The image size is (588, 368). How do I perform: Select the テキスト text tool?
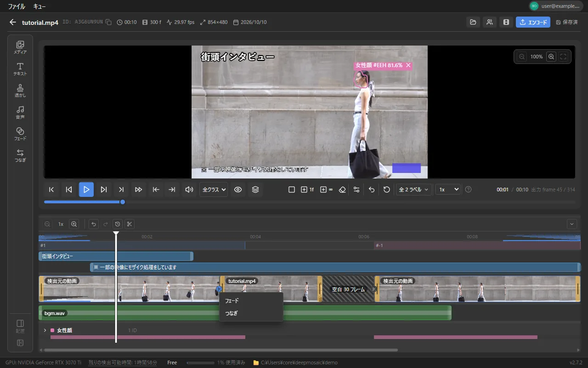20,69
